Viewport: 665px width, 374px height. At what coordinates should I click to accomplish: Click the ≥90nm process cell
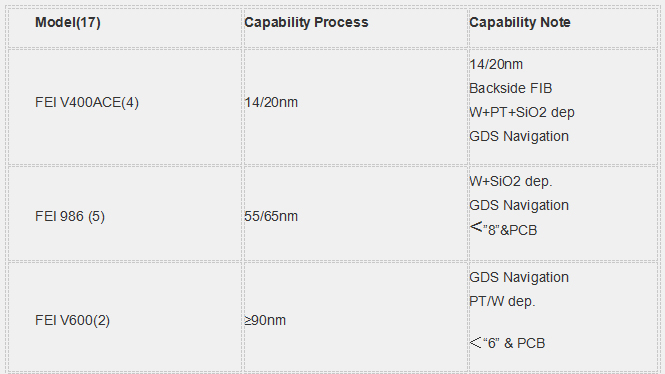(355, 317)
